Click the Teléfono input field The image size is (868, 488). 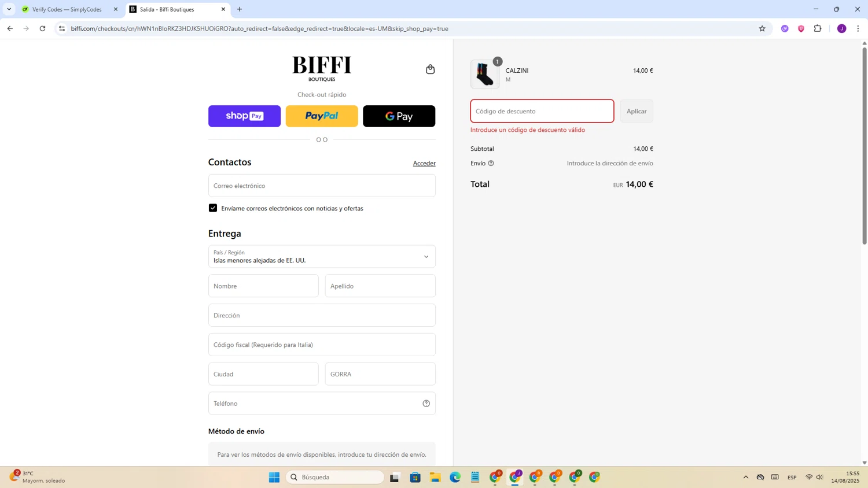(322, 404)
